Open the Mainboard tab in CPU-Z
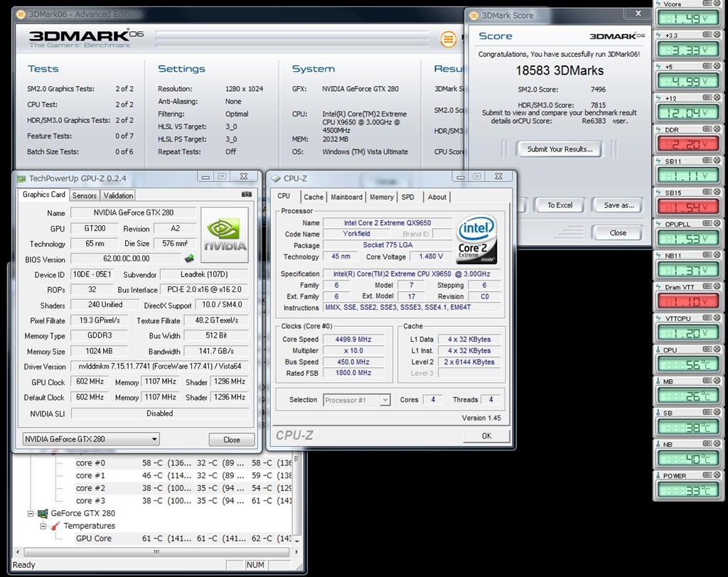728x577 pixels. click(346, 197)
